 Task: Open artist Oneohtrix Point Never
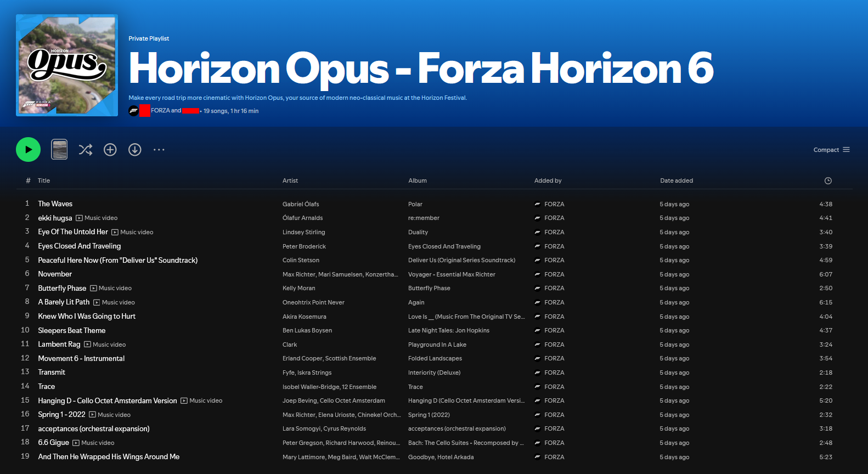coord(313,302)
